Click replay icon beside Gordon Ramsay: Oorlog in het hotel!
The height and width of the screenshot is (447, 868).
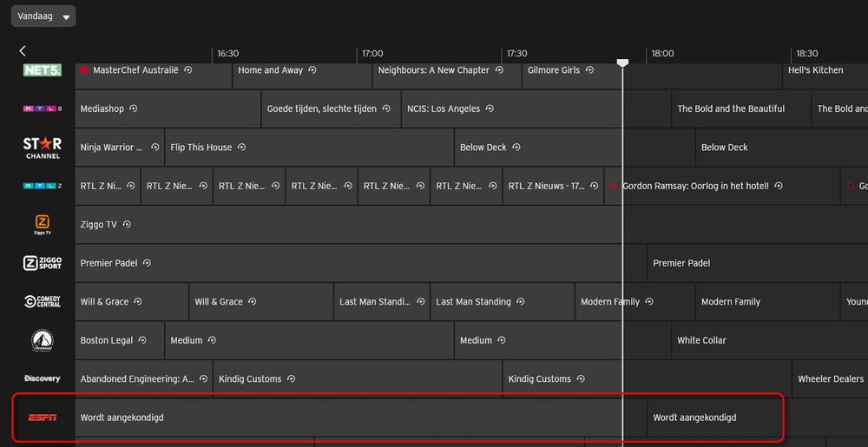coord(779,186)
